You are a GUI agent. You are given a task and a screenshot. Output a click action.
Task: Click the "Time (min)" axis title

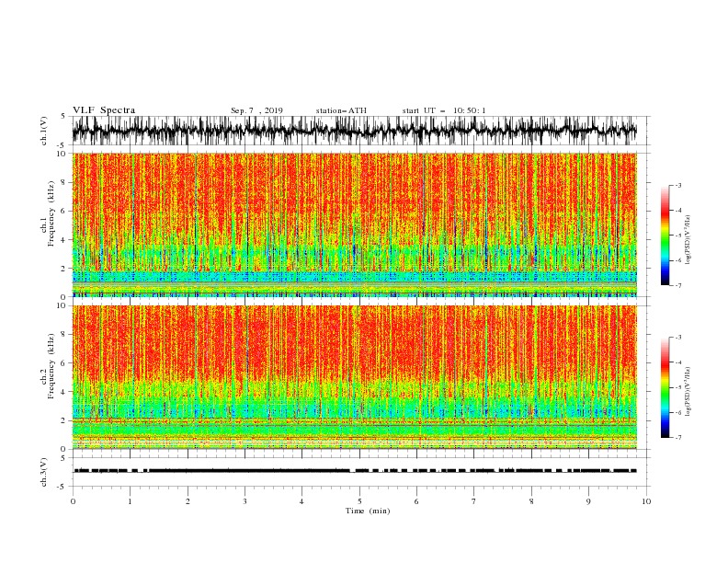pyautogui.click(x=368, y=511)
